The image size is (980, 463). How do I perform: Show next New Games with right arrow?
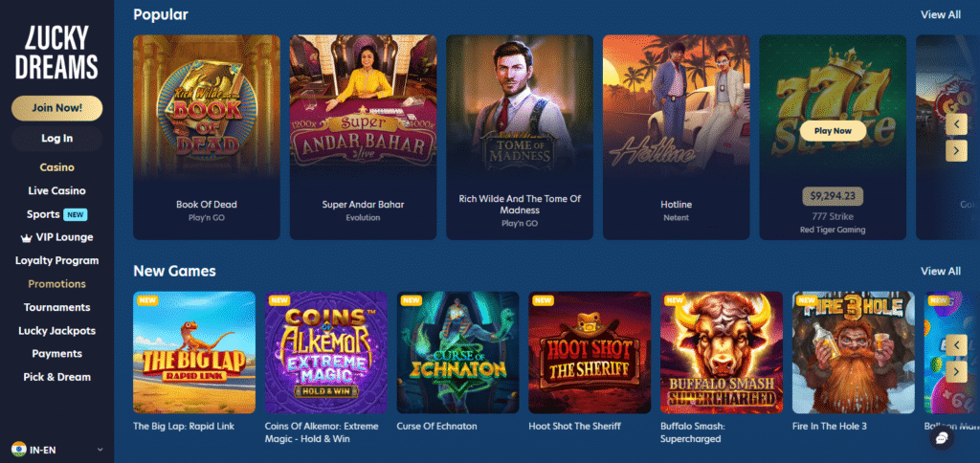[x=956, y=372]
